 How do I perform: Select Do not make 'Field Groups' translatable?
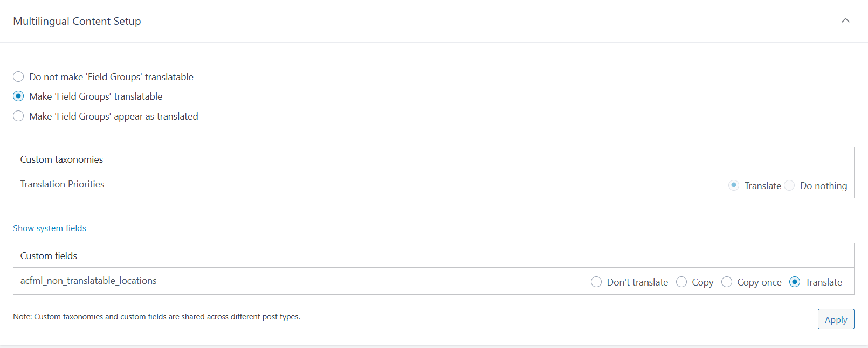pos(18,76)
